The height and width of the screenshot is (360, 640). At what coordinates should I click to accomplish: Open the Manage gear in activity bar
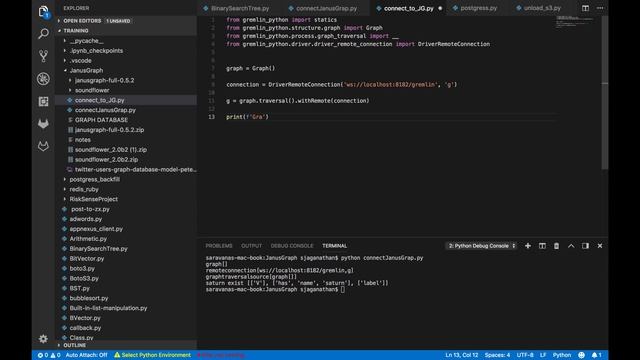pos(43,338)
